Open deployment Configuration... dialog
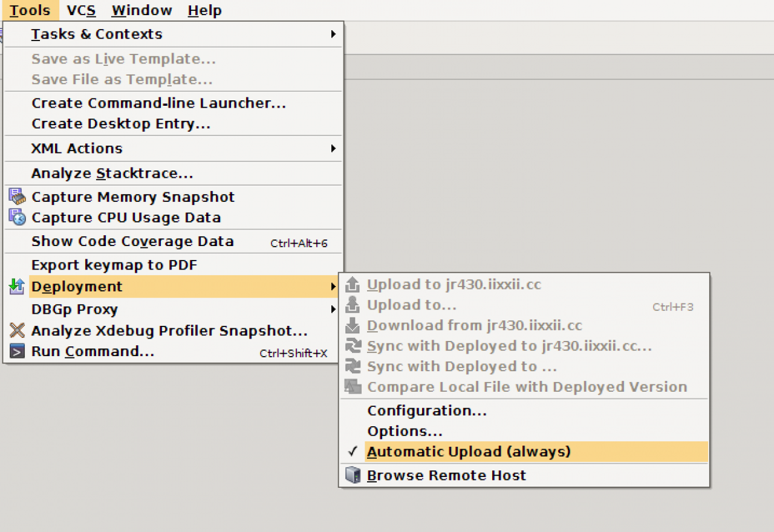This screenshot has width=774, height=532. coord(427,411)
